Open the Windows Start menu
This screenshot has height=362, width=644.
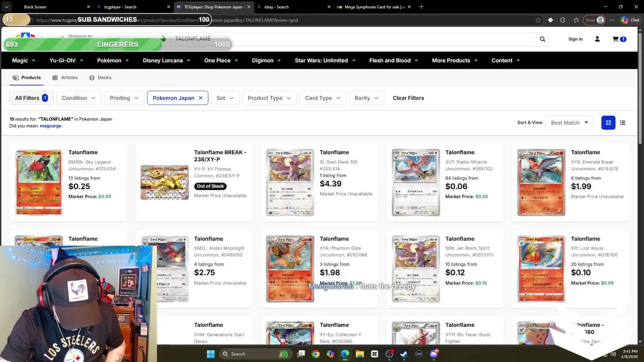point(210,354)
